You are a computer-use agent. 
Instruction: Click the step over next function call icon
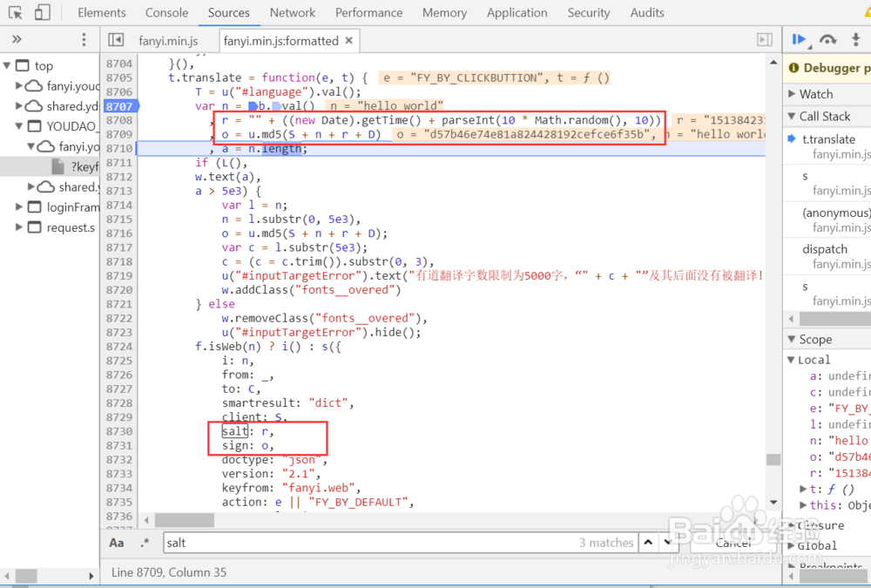(x=827, y=39)
